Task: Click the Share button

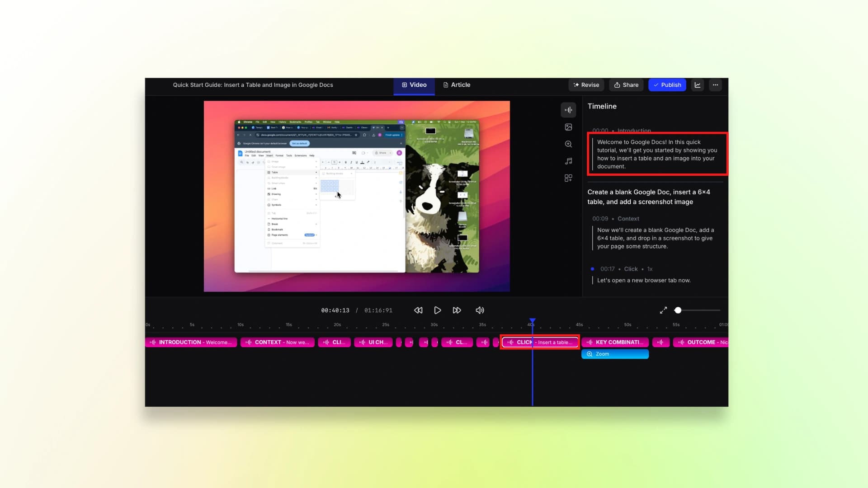Action: 626,85
